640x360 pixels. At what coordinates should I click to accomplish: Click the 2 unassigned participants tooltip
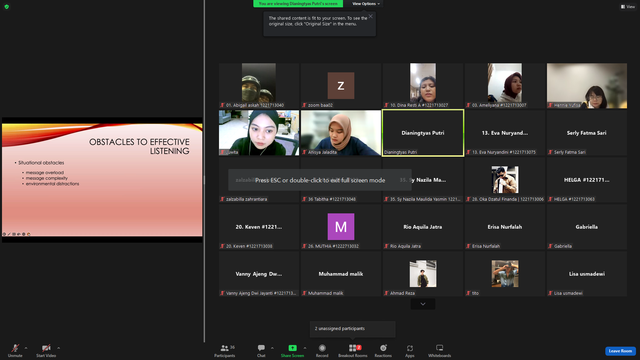point(353,329)
